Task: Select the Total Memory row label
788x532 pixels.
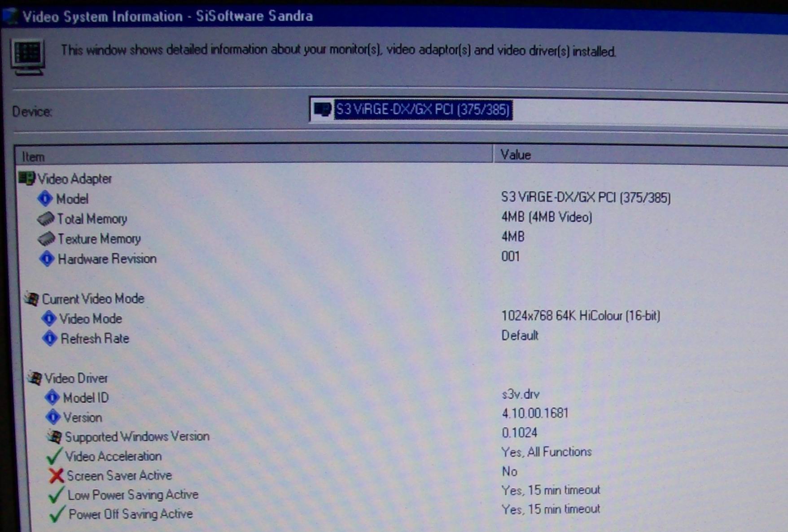Action: click(x=92, y=219)
